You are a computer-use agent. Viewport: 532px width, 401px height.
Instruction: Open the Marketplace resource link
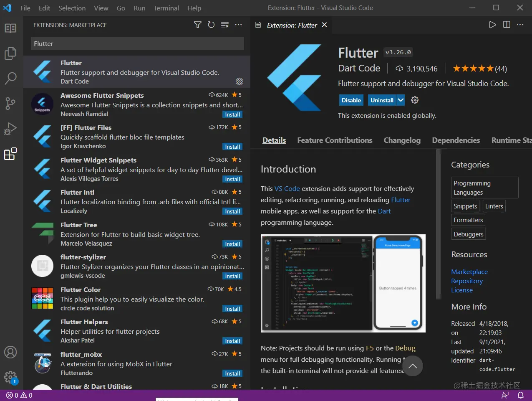click(x=469, y=272)
